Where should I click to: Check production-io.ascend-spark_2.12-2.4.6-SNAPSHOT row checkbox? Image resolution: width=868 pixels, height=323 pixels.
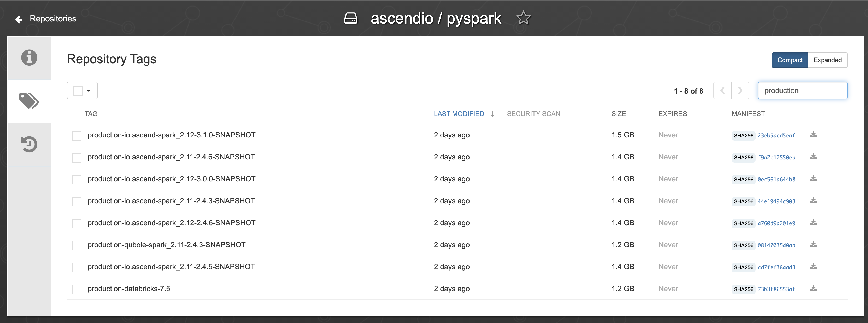coord(77,223)
